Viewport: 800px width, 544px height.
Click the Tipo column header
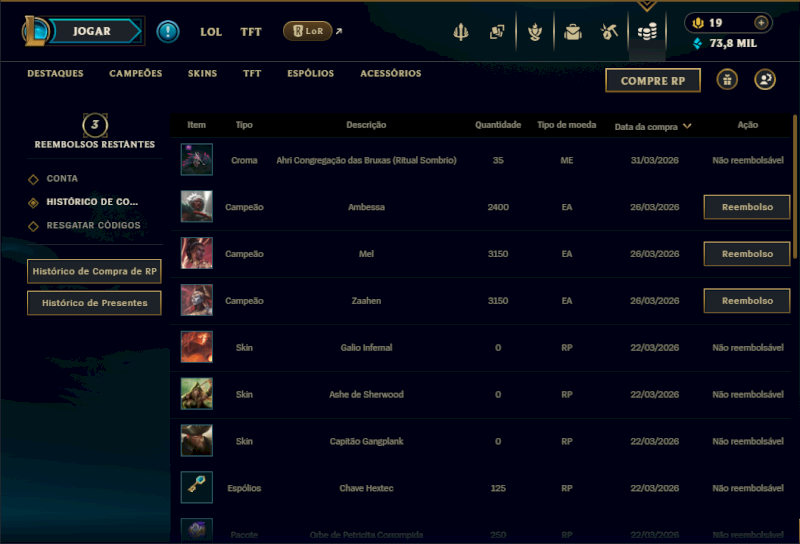(244, 125)
